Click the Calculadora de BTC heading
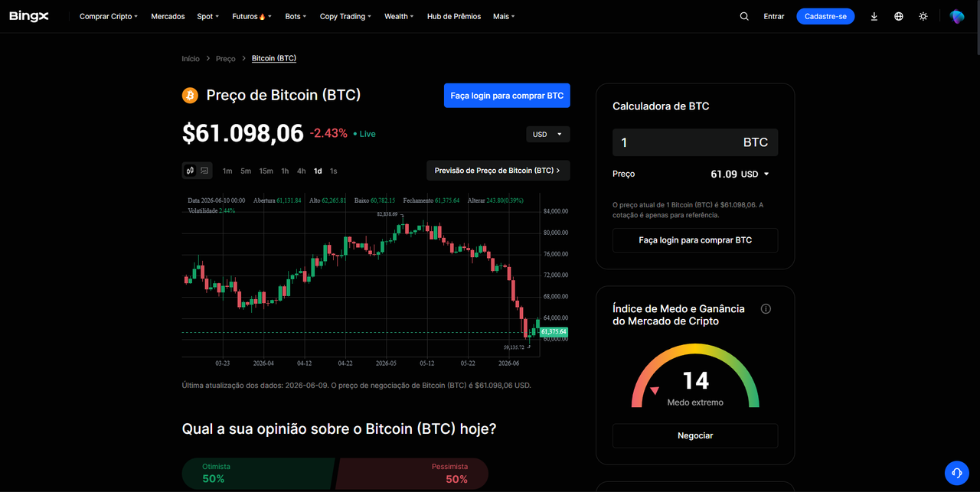Viewport: 980px width, 492px height. pos(661,106)
